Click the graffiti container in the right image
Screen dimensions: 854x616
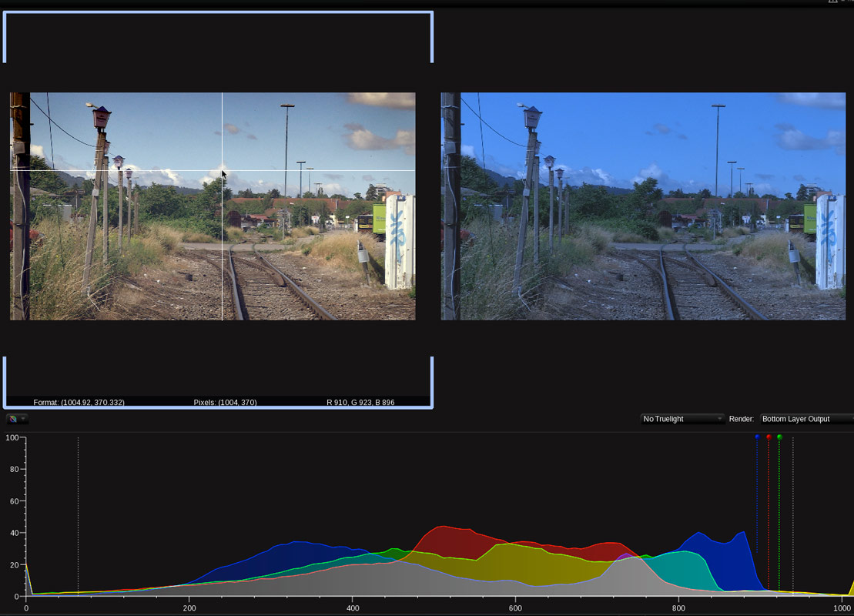point(830,240)
